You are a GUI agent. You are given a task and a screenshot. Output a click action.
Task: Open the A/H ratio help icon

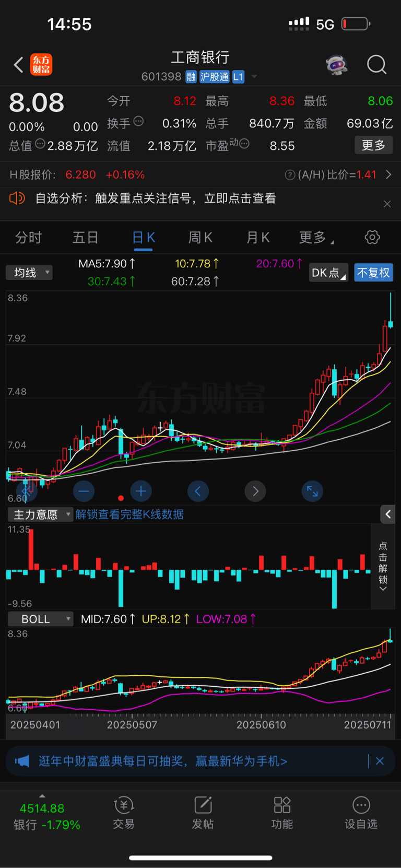point(290,175)
